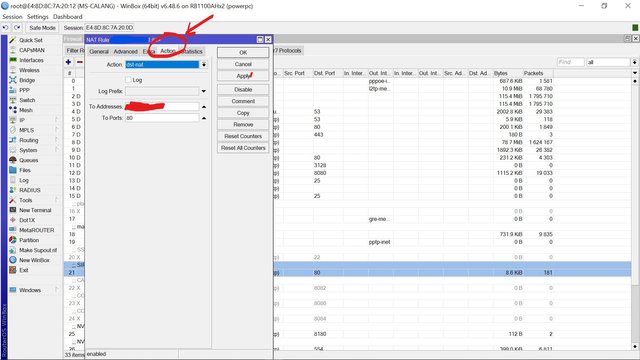Open the Session menu

[x=12, y=17]
